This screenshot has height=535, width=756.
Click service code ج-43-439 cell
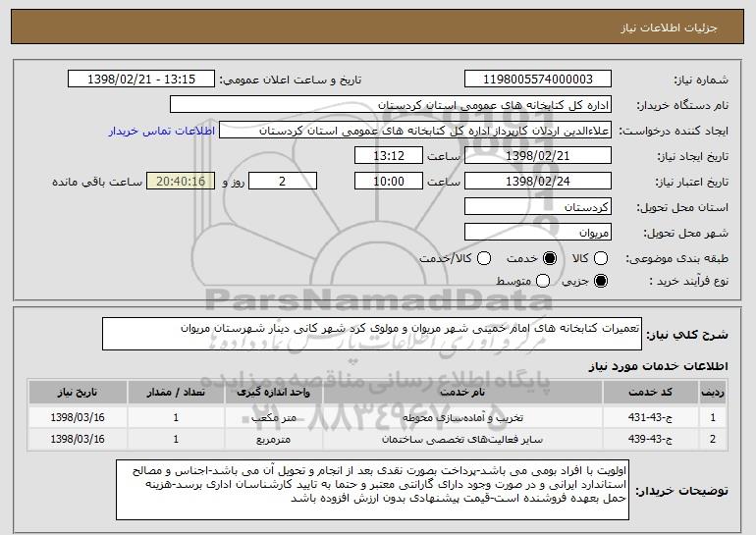click(650, 439)
